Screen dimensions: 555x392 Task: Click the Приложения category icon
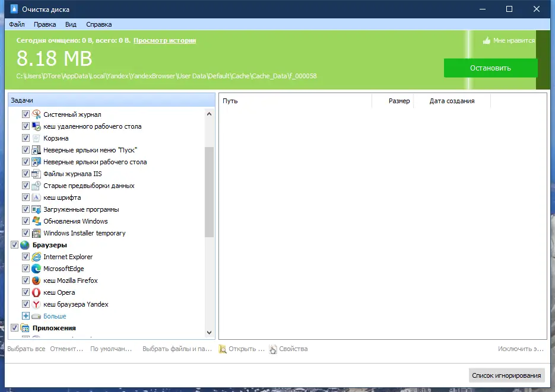click(25, 328)
